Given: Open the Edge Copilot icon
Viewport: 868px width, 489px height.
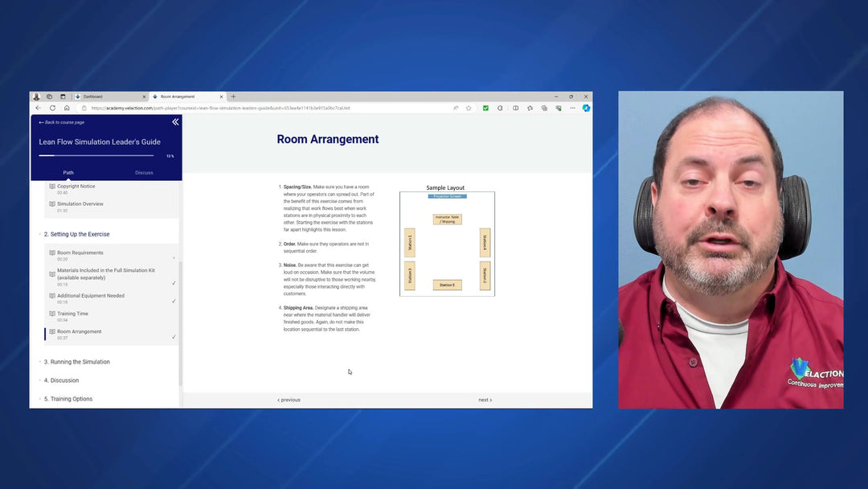Looking at the screenshot, I should click(586, 108).
